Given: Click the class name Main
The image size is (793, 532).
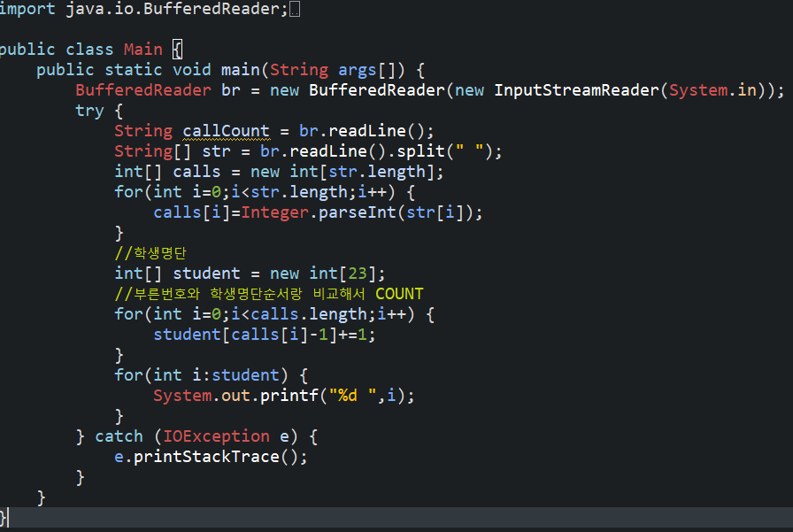Looking at the screenshot, I should [143, 49].
